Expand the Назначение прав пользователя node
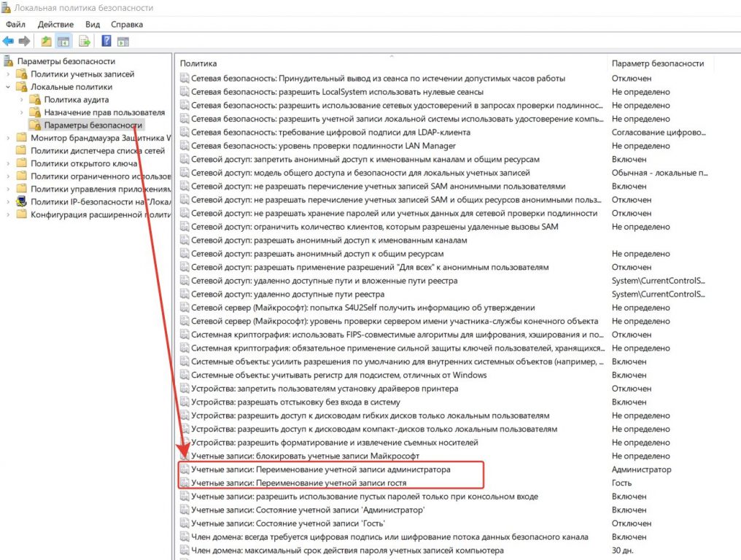This screenshot has height=560, width=741. click(x=22, y=112)
